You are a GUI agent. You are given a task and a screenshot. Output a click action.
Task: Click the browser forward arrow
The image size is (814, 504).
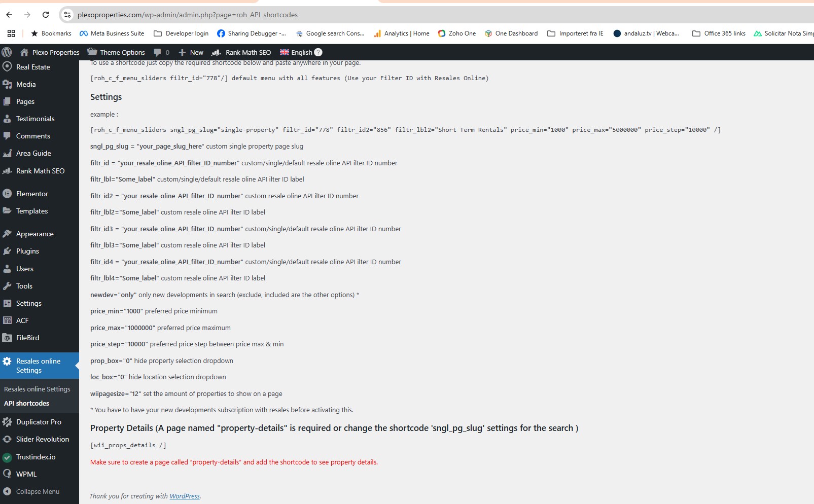click(27, 15)
